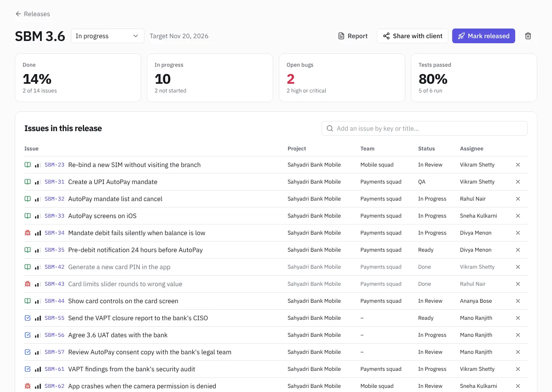Click the story book icon for SBM-31

click(x=28, y=182)
